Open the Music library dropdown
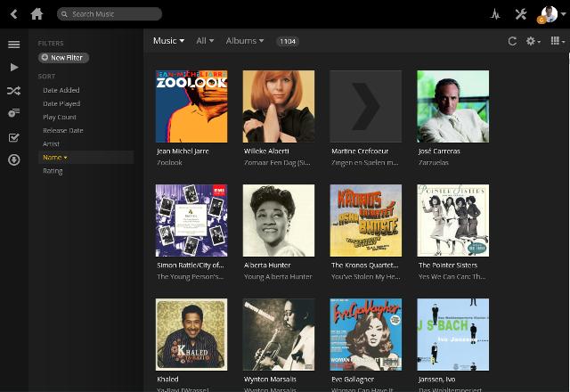 [168, 41]
